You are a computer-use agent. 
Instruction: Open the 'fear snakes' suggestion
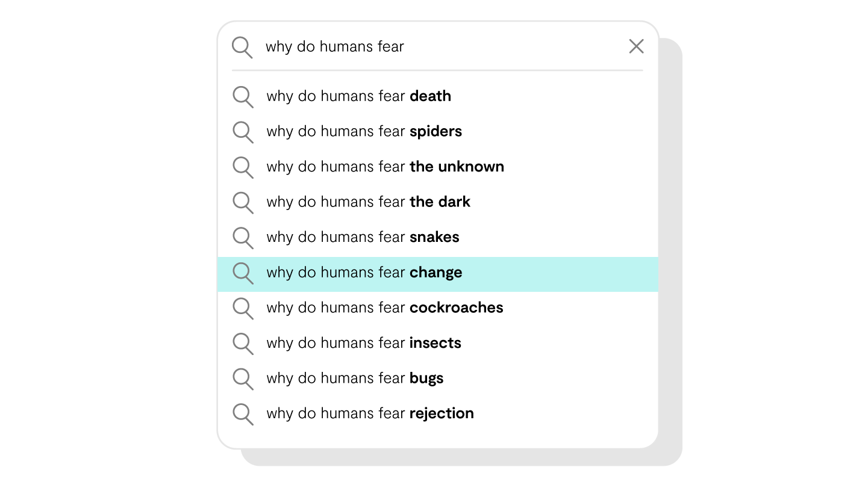pos(363,237)
